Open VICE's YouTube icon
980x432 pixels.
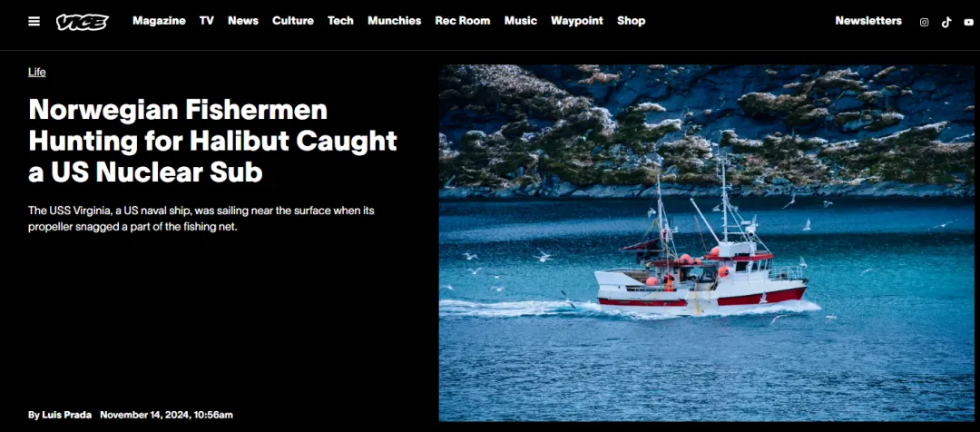coord(969,23)
